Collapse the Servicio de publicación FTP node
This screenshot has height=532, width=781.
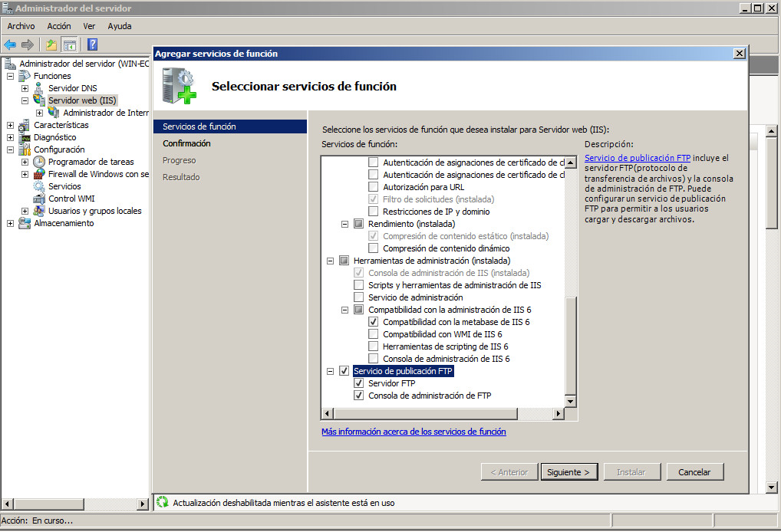330,371
